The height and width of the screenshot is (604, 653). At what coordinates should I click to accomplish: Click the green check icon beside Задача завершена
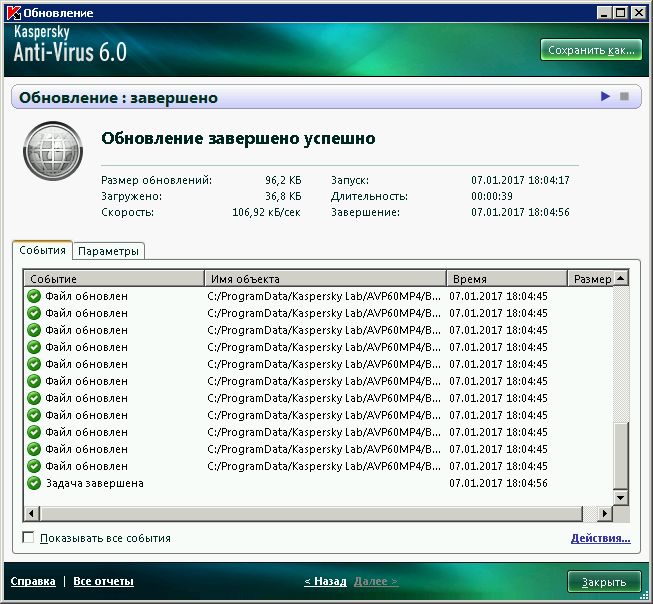coord(34,483)
